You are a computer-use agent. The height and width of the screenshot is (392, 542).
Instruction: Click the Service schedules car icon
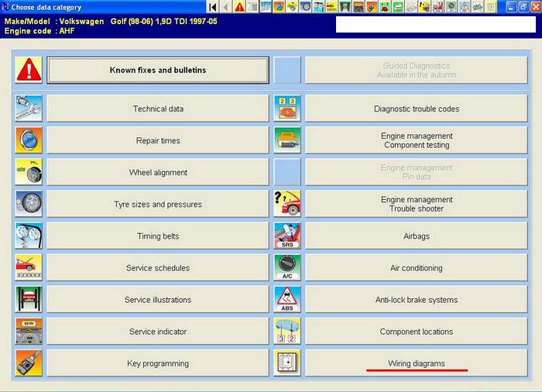29,268
